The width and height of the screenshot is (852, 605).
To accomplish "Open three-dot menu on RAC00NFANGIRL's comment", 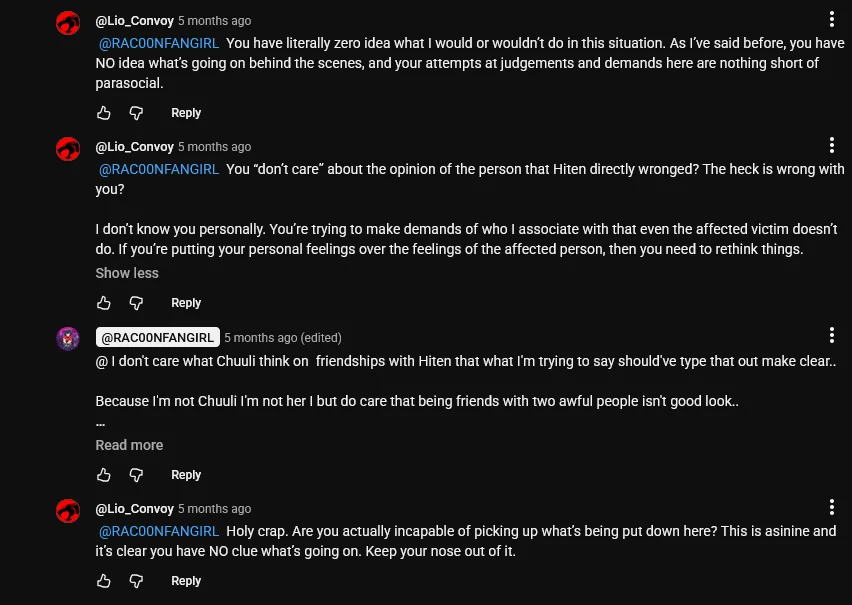I will [832, 336].
